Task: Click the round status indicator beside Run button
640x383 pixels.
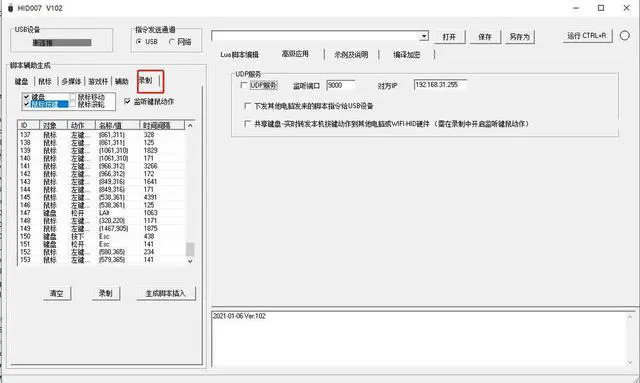Action: (624, 36)
